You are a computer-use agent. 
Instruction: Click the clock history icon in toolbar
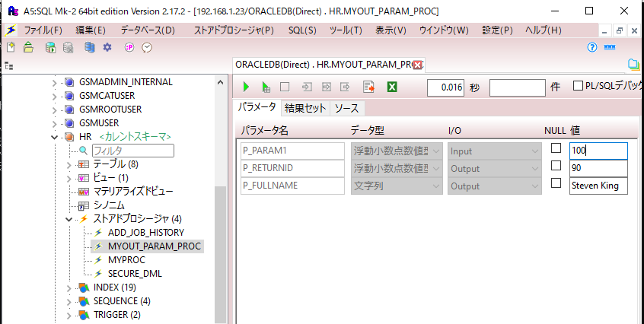(x=147, y=47)
